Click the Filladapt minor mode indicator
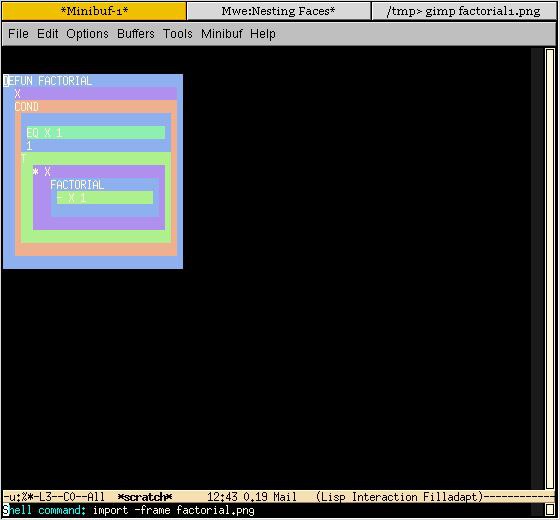 tap(451, 497)
